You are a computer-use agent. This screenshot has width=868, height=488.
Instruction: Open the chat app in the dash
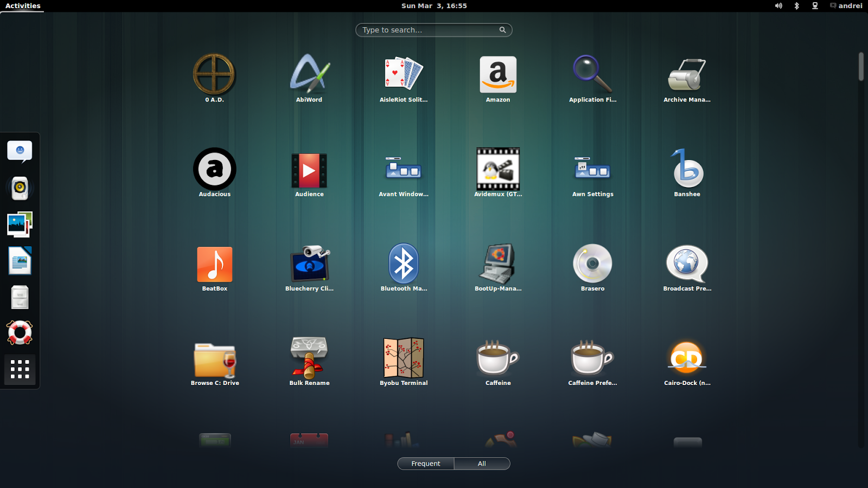(x=20, y=152)
